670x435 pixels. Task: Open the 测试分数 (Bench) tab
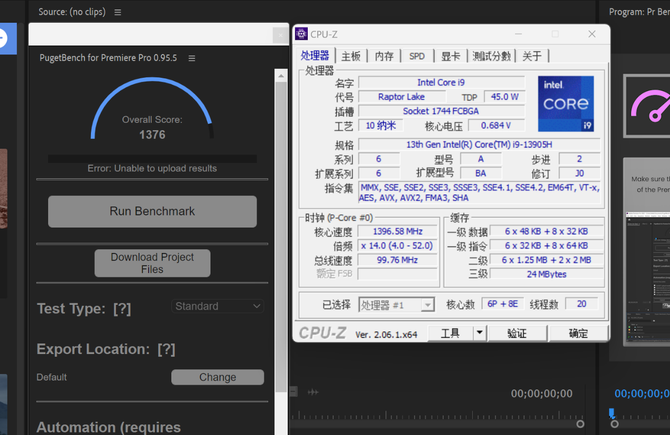pyautogui.click(x=491, y=56)
